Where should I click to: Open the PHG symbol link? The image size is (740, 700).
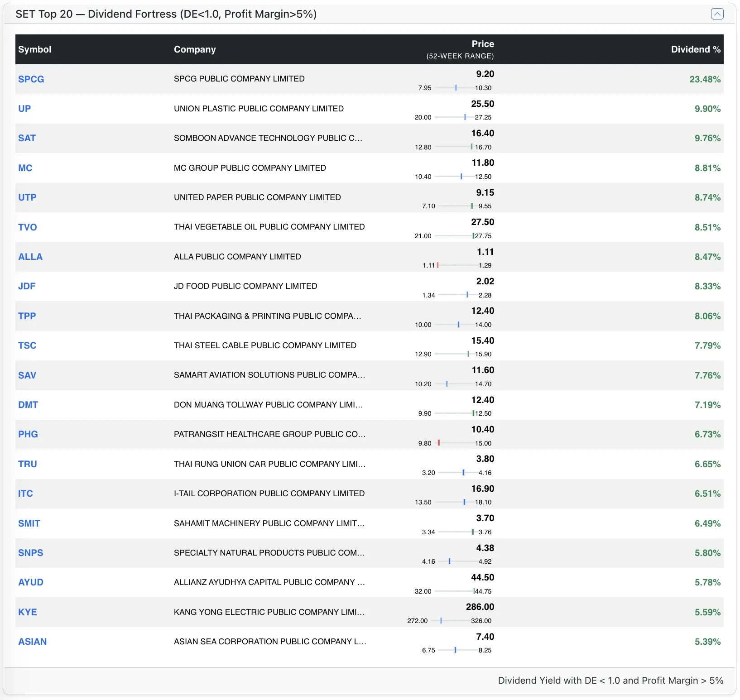click(28, 434)
